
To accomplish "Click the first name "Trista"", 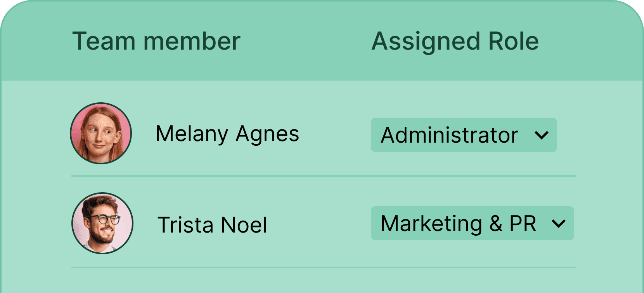I will pos(185,225).
